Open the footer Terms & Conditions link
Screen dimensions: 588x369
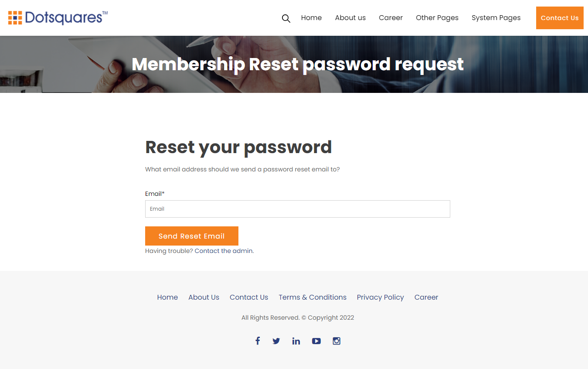tap(313, 297)
